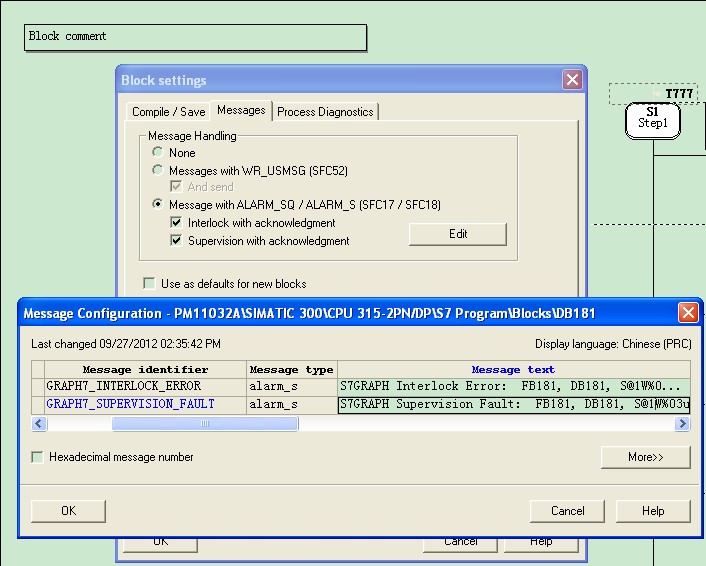Select the S1 Step1 box in the sequencer
This screenshot has height=566, width=706.
652,120
